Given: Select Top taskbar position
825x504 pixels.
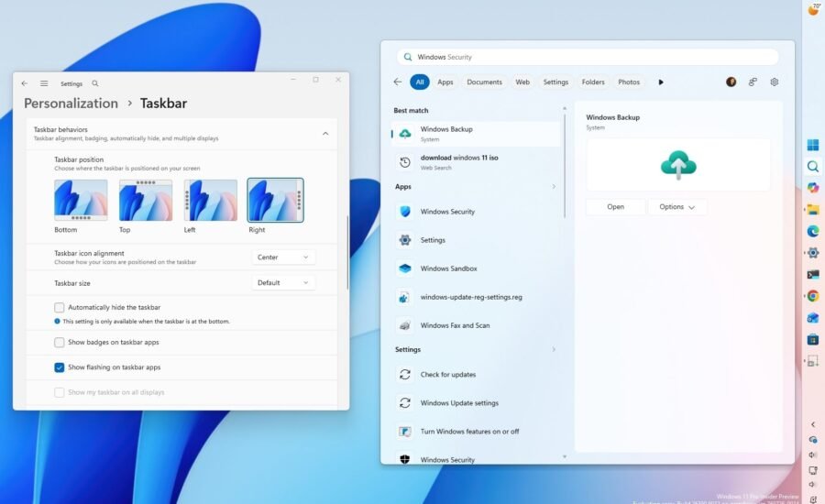Looking at the screenshot, I should (x=146, y=200).
